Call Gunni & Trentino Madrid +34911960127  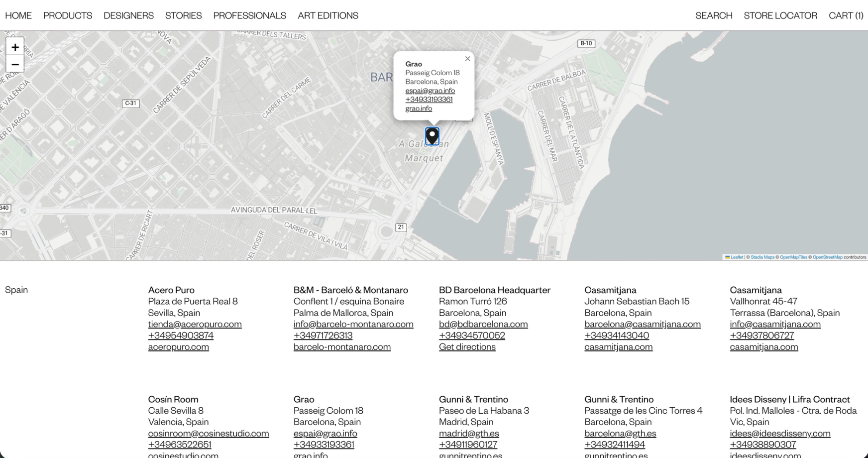click(468, 445)
